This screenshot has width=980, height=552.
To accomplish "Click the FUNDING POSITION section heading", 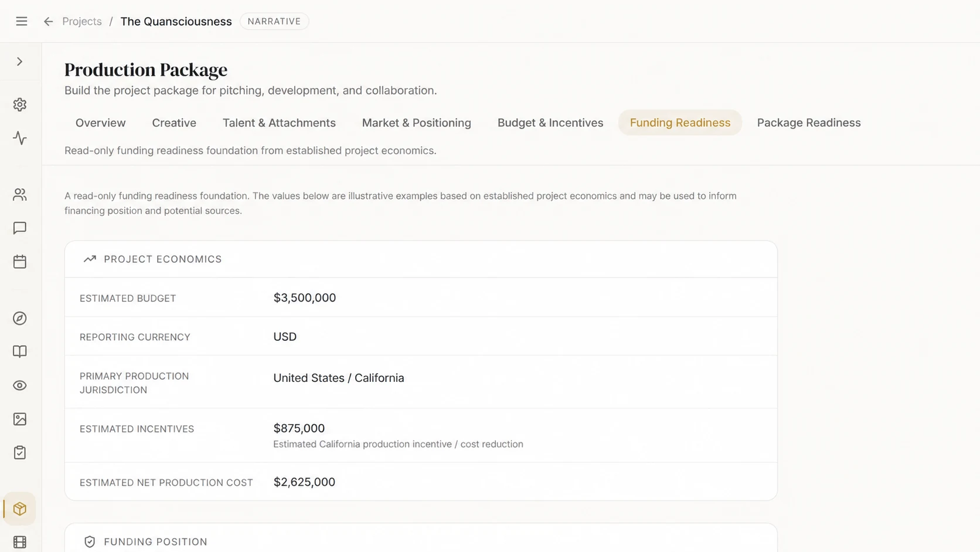I will (x=155, y=541).
